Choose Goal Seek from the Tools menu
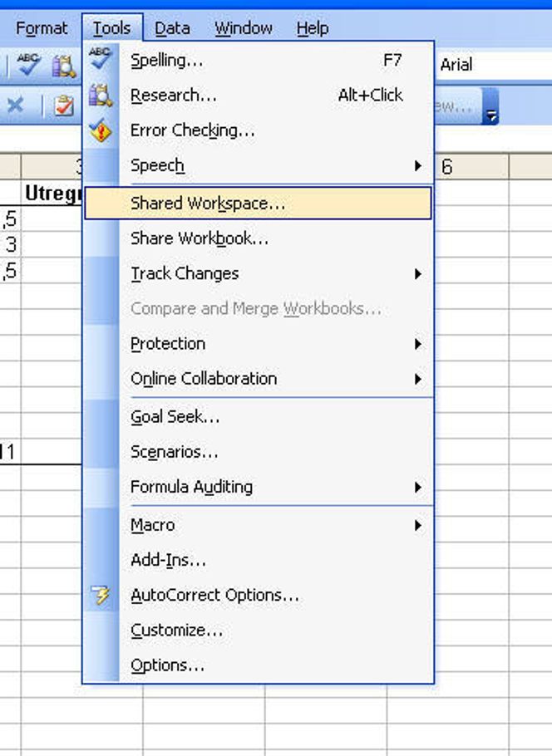Image resolution: width=552 pixels, height=756 pixels. point(175,417)
